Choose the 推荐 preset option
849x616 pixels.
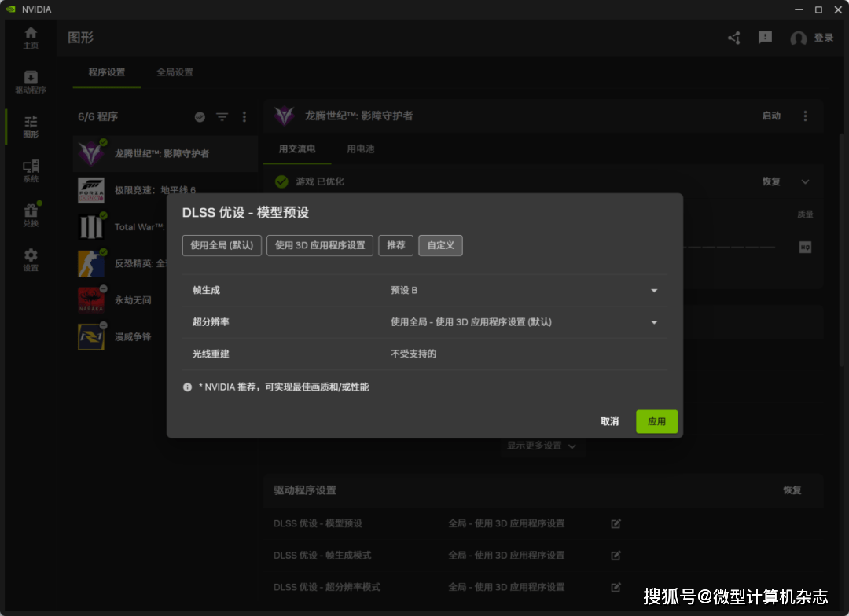point(395,245)
